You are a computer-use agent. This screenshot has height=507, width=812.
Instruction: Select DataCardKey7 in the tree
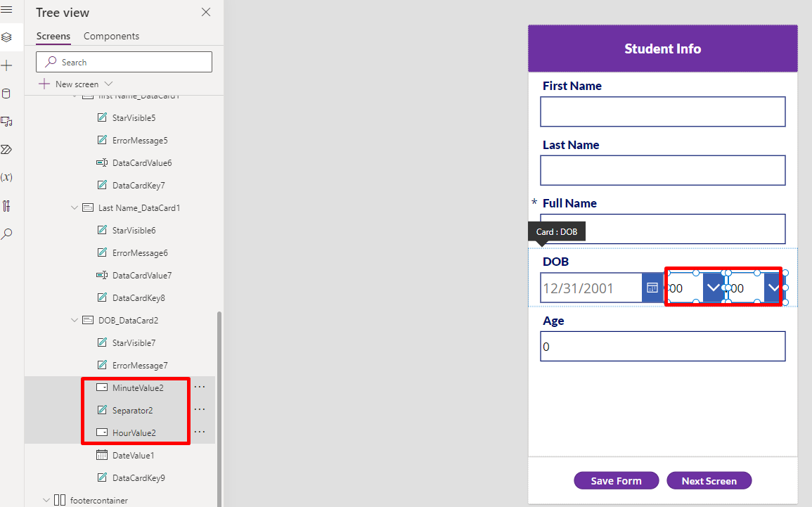coord(138,185)
